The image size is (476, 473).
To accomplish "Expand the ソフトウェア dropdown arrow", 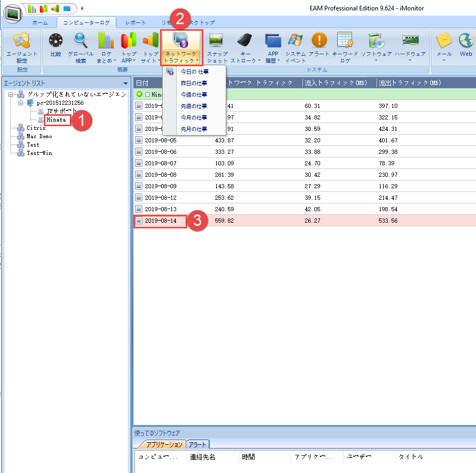I will (376, 60).
